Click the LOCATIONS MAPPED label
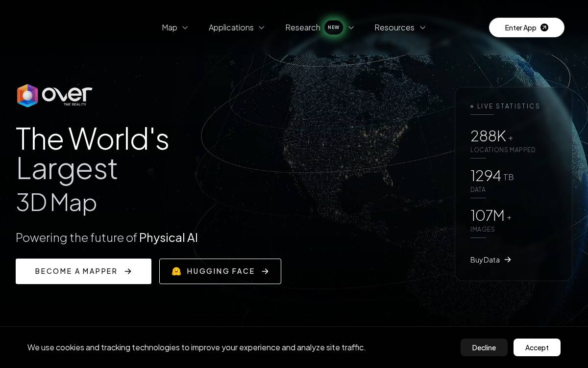Screen dimensions: 588x368 click(x=503, y=150)
